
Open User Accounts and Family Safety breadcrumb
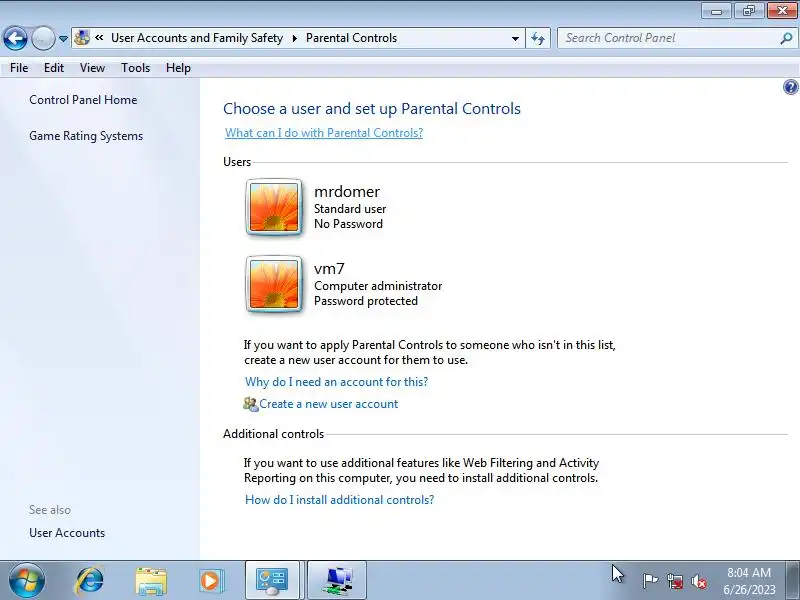[x=197, y=38]
